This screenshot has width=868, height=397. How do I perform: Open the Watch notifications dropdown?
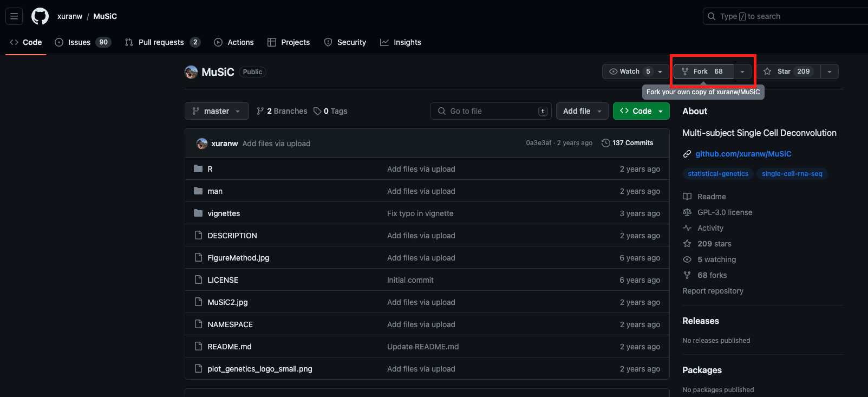pyautogui.click(x=636, y=71)
